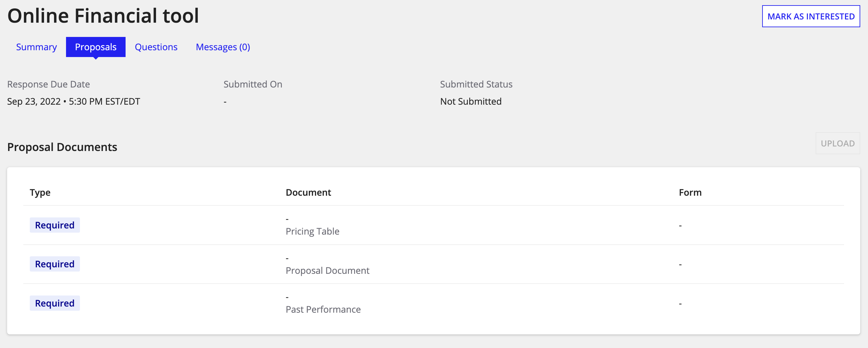This screenshot has height=348, width=868.
Task: Click the Document column header
Action: 308,192
